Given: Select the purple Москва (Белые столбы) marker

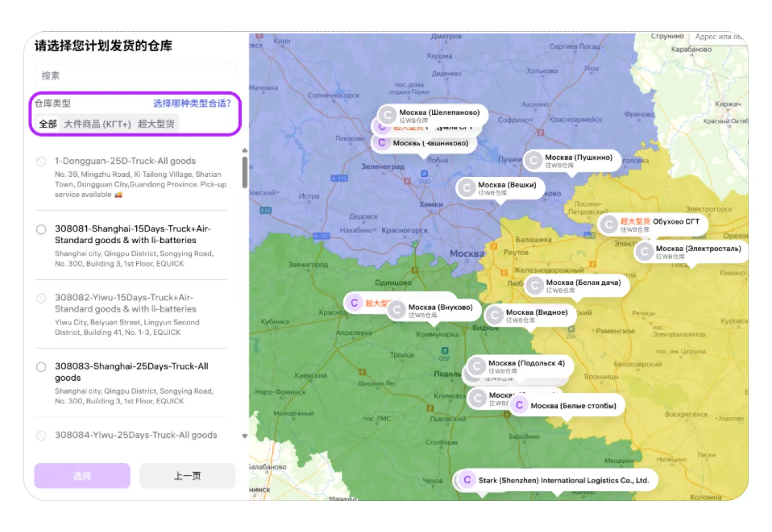Looking at the screenshot, I should point(519,405).
